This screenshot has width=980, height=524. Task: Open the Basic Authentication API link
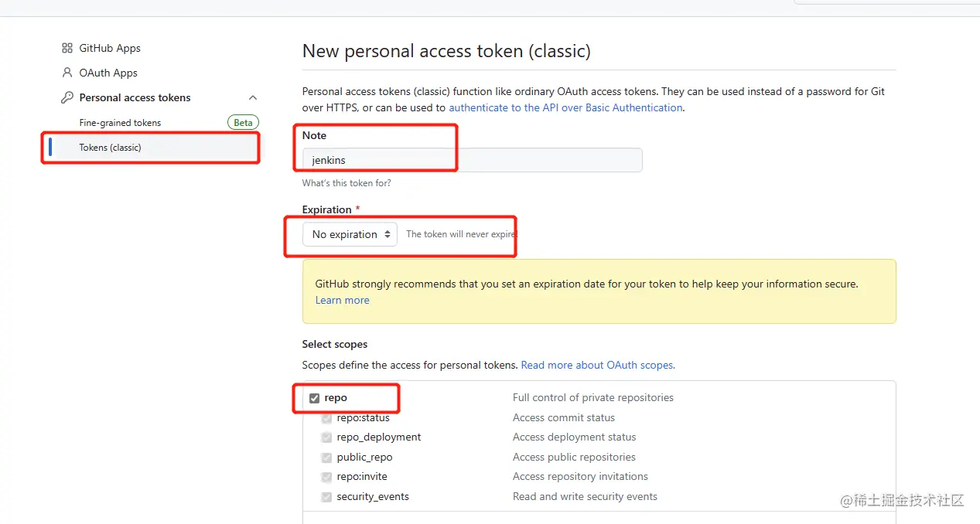(565, 108)
